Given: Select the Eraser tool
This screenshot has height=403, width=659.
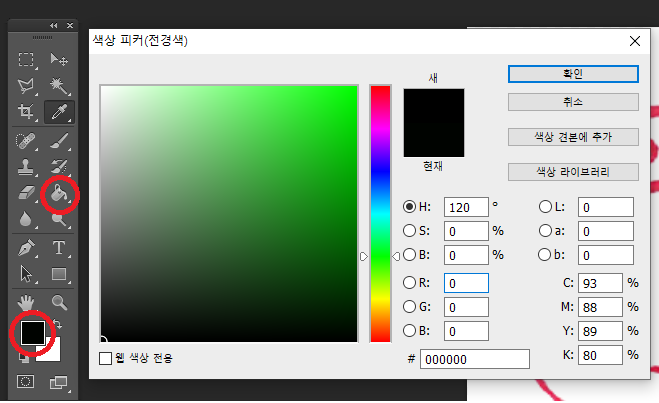Looking at the screenshot, I should point(26,193).
